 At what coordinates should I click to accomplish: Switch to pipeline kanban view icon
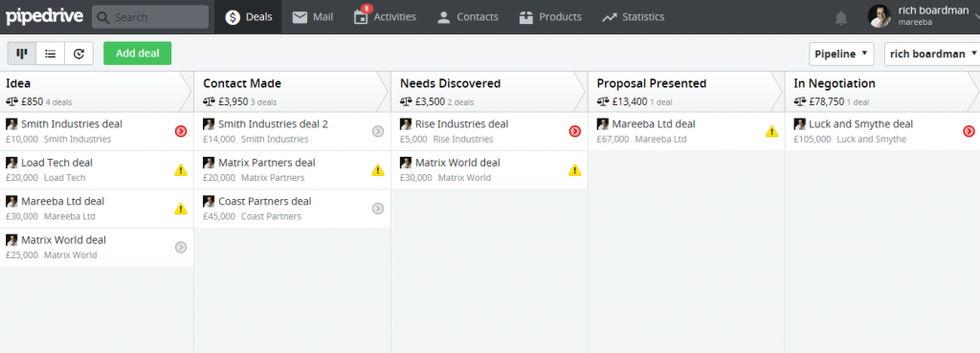pyautogui.click(x=22, y=54)
